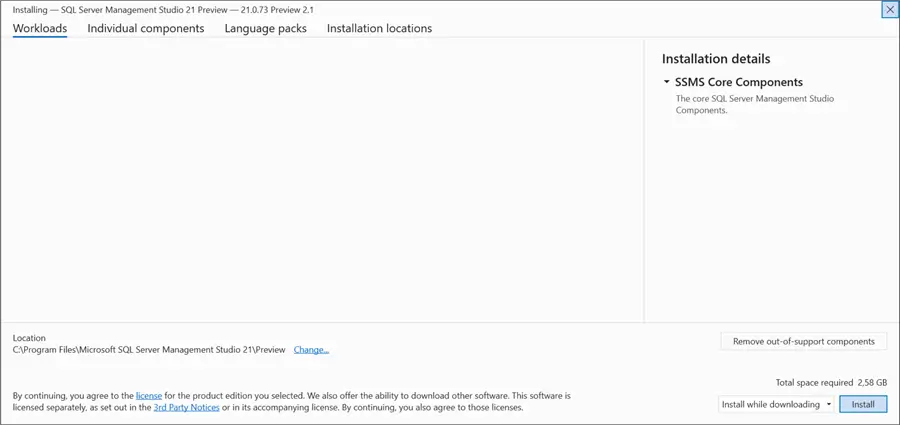Collapse the SSMS Core Components arrow

(667, 82)
